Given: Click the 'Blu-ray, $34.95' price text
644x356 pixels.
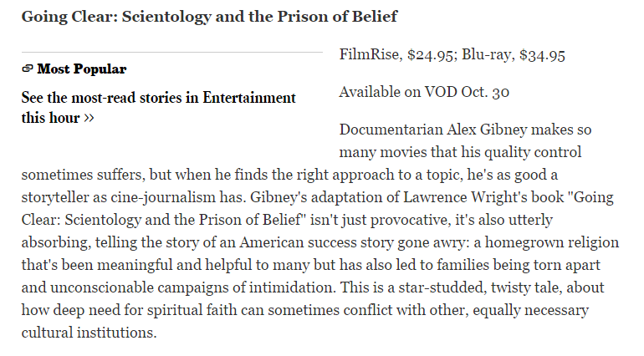Looking at the screenshot, I should tap(514, 54).
